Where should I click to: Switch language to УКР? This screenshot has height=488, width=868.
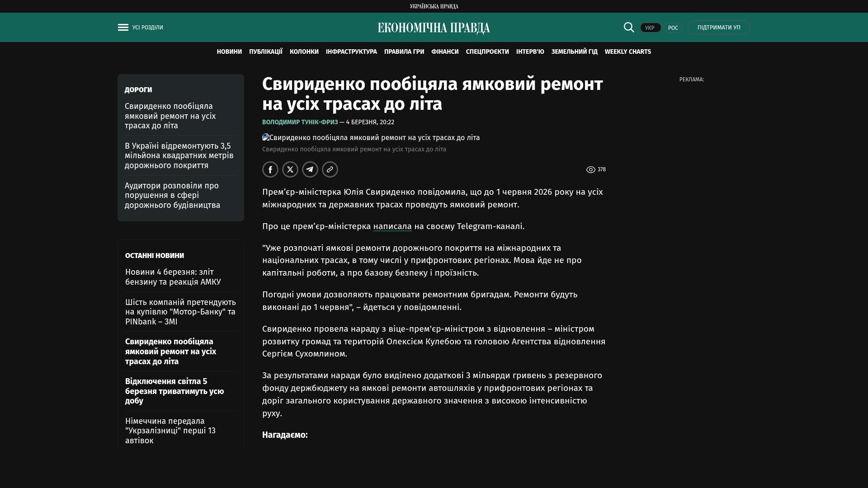tap(650, 28)
